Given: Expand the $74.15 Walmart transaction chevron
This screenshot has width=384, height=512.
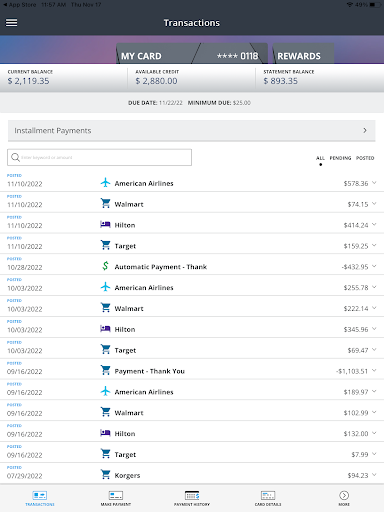Looking at the screenshot, I should [374, 204].
